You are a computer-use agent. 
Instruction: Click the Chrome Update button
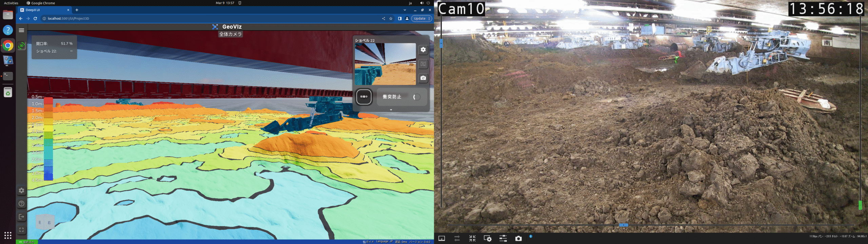419,19
